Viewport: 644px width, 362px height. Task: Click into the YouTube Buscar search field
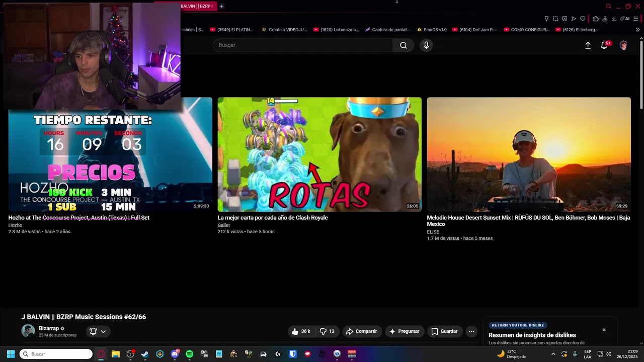pyautogui.click(x=303, y=45)
